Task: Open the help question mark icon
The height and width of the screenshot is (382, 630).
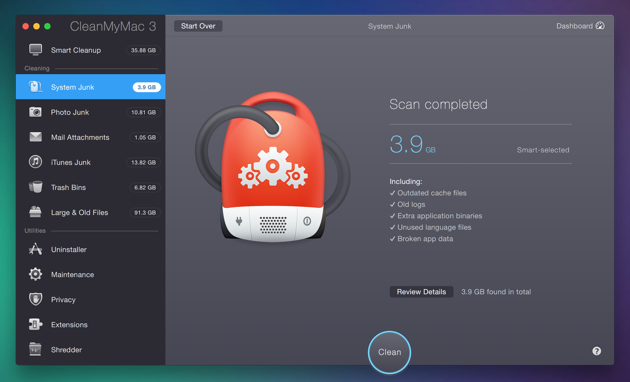Action: pos(597,351)
